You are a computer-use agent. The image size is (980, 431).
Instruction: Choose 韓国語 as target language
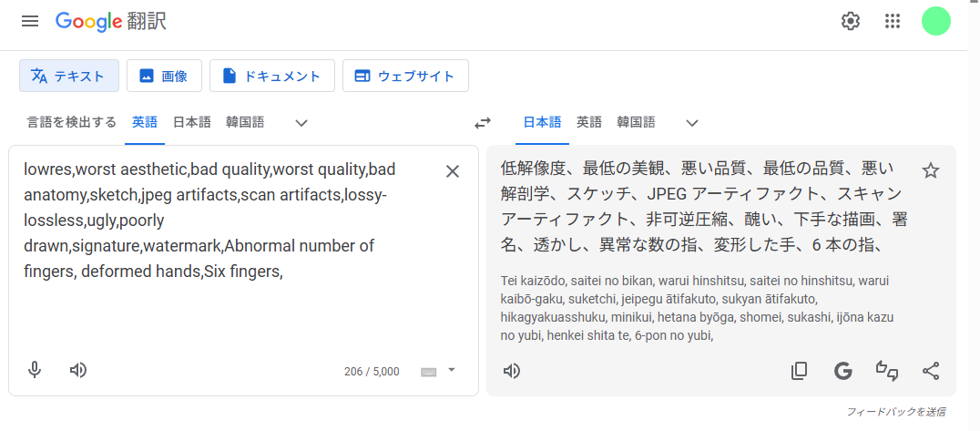[636, 122]
